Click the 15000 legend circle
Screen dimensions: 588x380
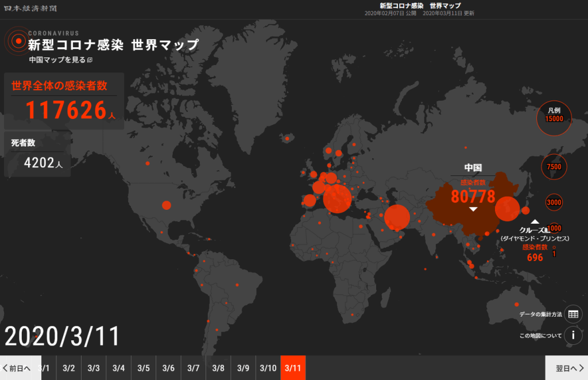[x=554, y=117]
